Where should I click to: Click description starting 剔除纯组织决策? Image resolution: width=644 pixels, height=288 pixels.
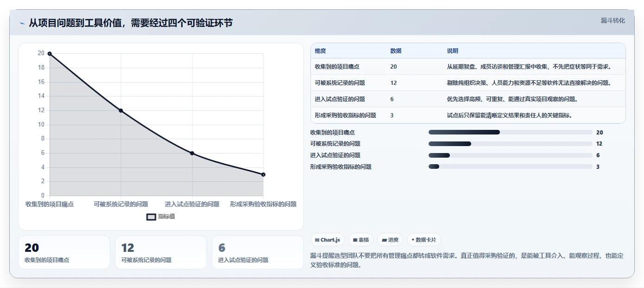530,83
